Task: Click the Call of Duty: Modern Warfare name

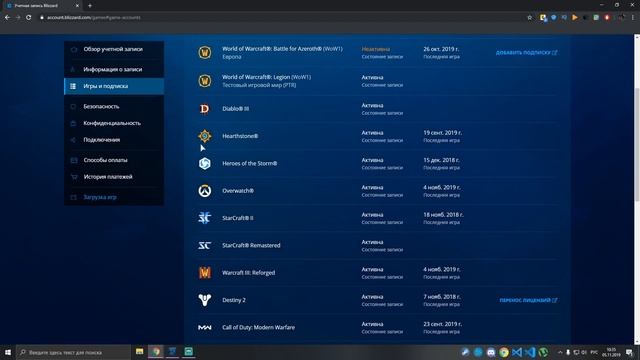Action: pos(258,327)
